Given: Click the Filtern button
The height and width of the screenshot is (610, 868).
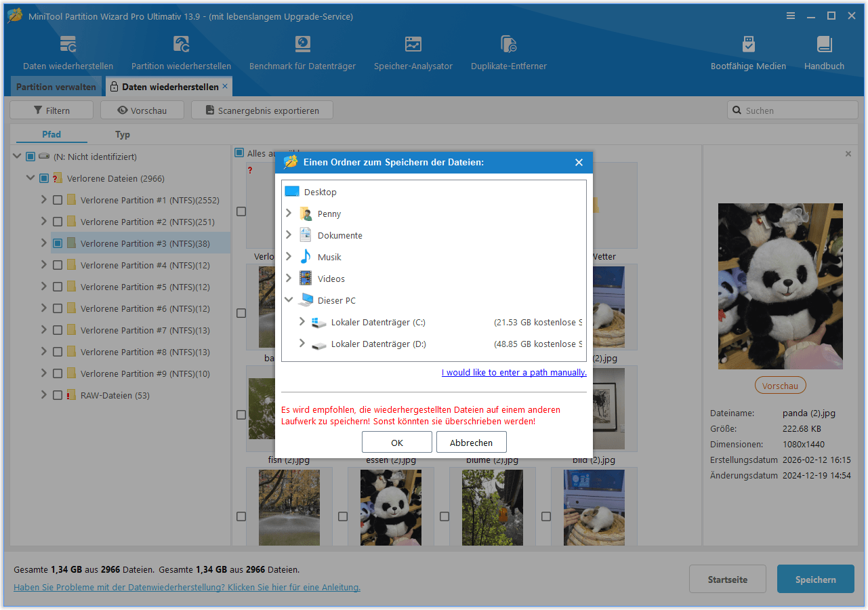Looking at the screenshot, I should point(51,110).
